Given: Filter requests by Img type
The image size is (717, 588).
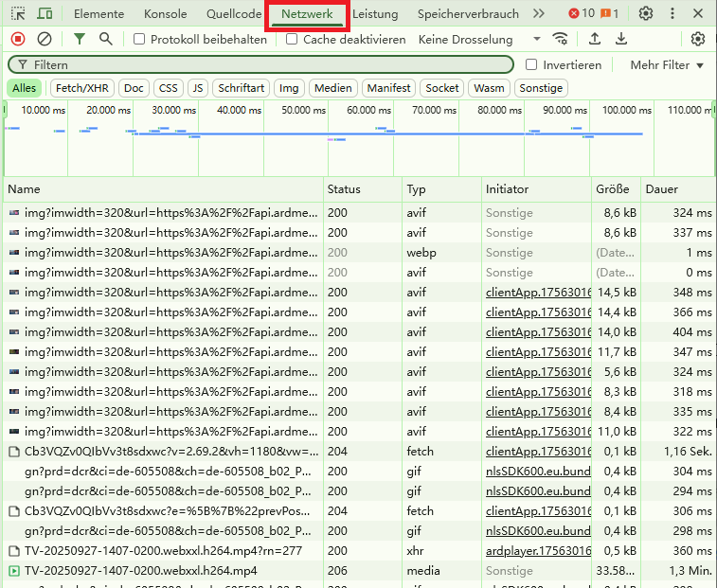Looking at the screenshot, I should pos(289,88).
